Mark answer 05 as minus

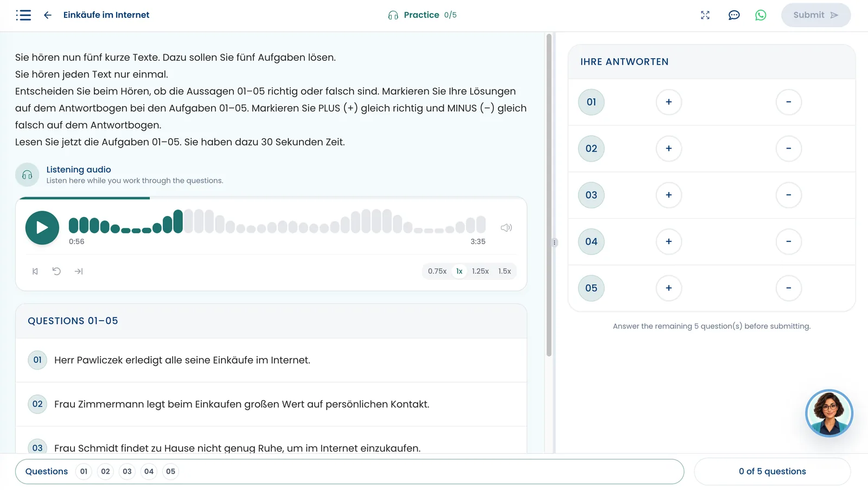tap(789, 288)
